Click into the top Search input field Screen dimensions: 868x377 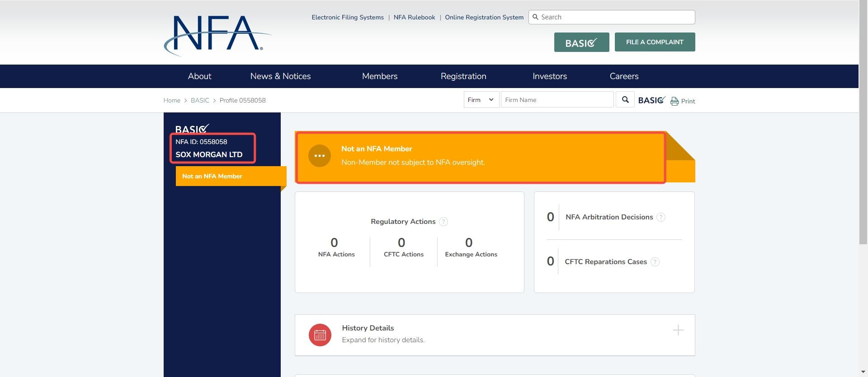pyautogui.click(x=612, y=17)
